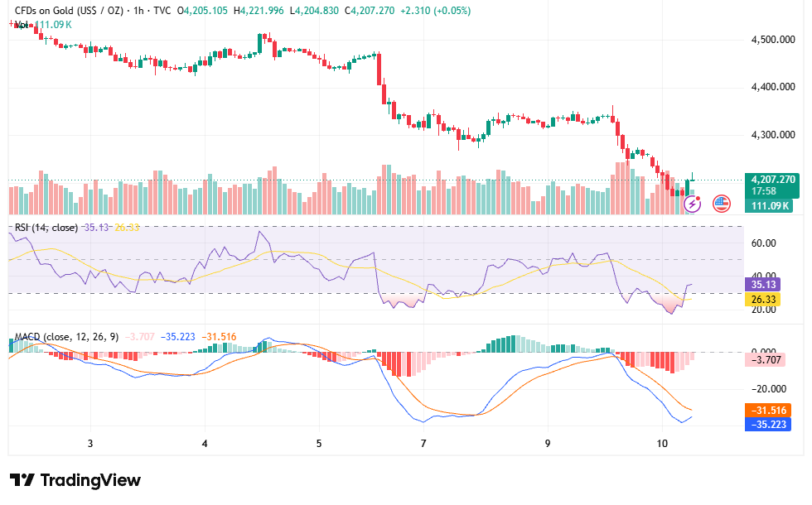Click the yellow RSI axis label 26.33
Image resolution: width=812 pixels, height=505 pixels.
point(762,300)
